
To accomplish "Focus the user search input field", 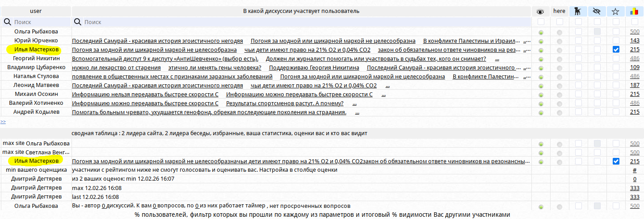I will click(x=40, y=22).
